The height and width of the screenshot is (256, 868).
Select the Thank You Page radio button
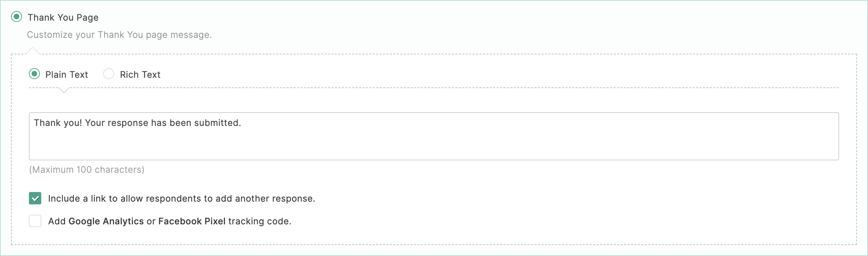pos(17,17)
